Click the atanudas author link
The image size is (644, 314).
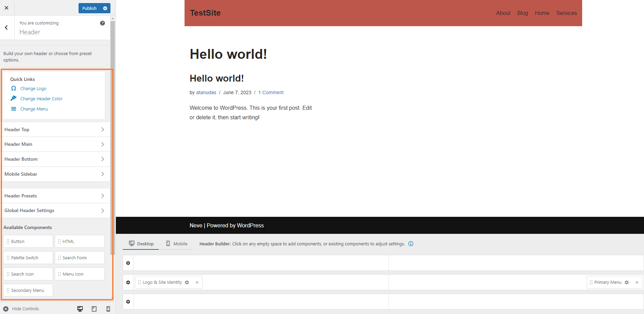click(x=206, y=92)
